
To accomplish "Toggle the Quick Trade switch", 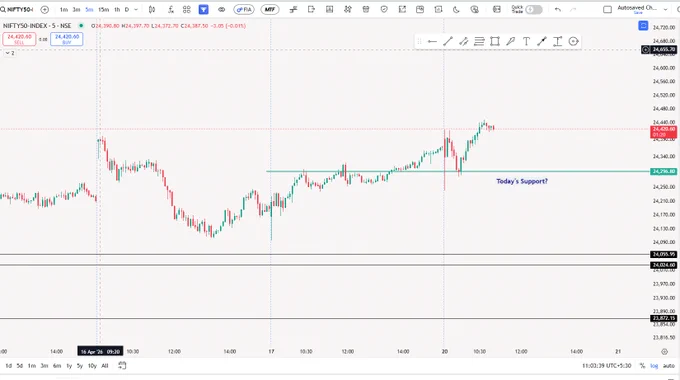I will (x=534, y=10).
